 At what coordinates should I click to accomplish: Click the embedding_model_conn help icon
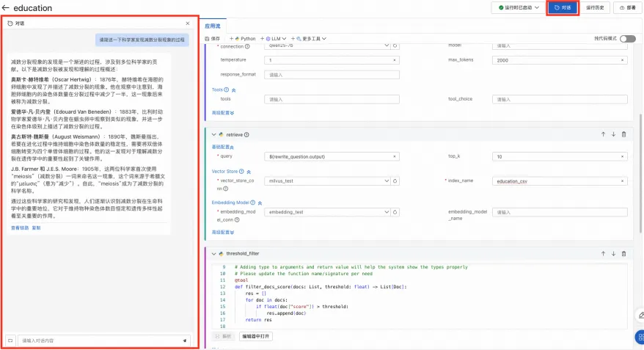[x=237, y=220]
